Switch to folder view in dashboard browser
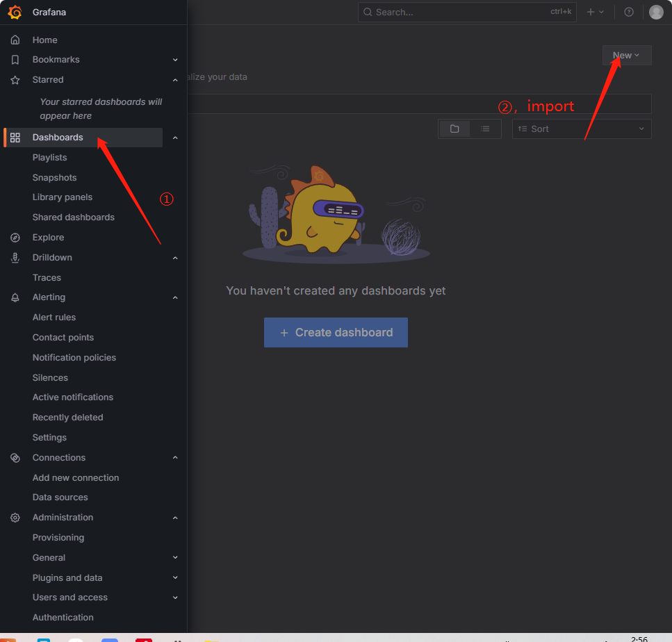Screen dimensions: 672x642 tap(454, 129)
